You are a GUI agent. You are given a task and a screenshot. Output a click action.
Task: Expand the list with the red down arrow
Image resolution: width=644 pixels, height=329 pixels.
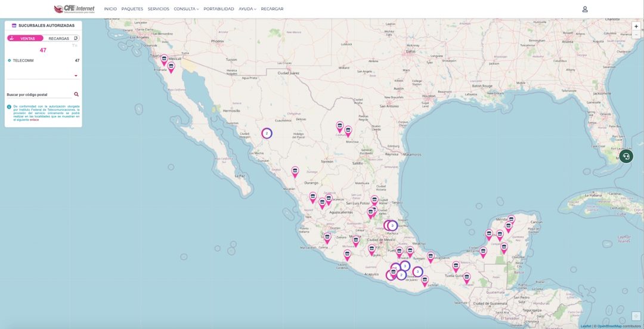[x=76, y=76]
